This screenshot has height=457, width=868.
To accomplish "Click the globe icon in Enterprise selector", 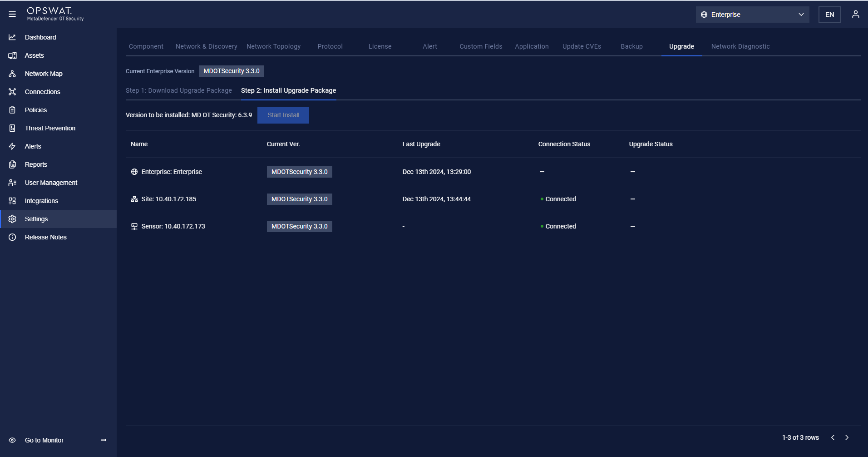I will (704, 15).
